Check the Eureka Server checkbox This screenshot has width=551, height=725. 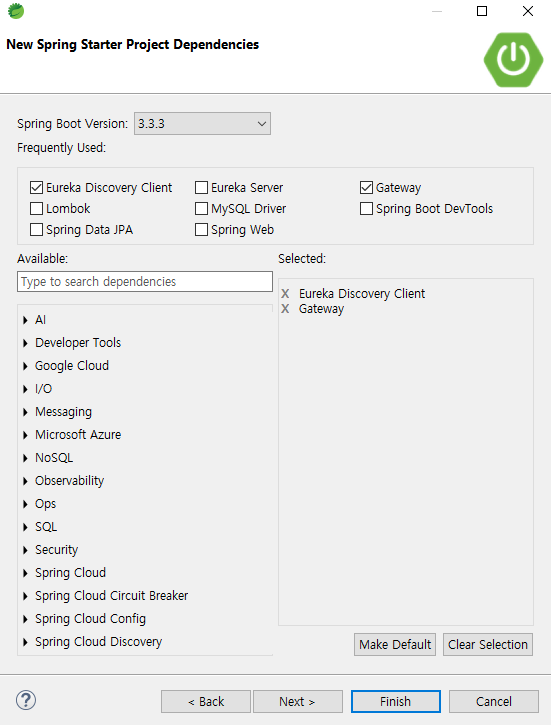[202, 187]
